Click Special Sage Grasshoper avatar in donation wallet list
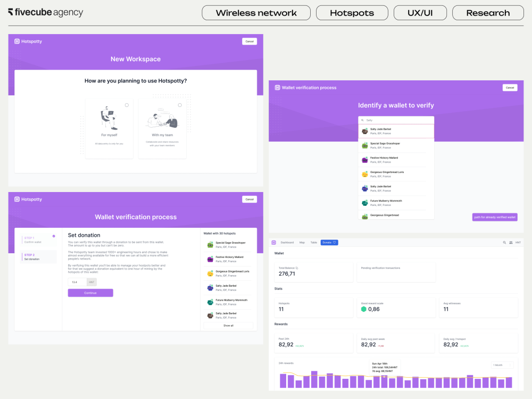 [x=210, y=245]
